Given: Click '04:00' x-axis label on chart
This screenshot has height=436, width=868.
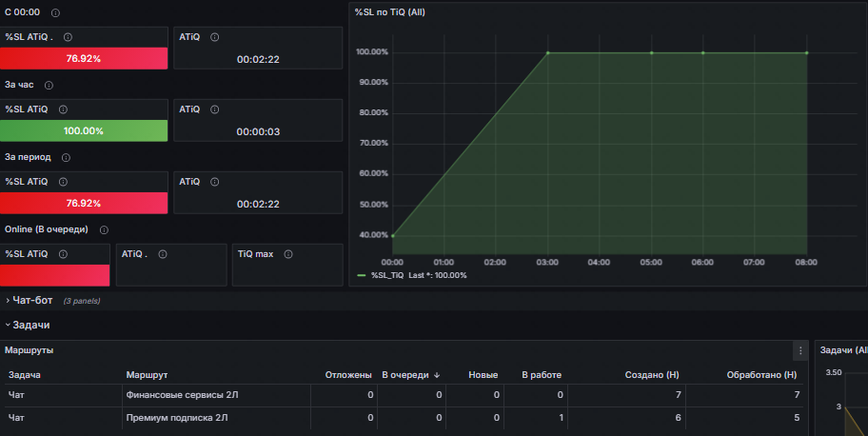Looking at the screenshot, I should click(x=599, y=263).
